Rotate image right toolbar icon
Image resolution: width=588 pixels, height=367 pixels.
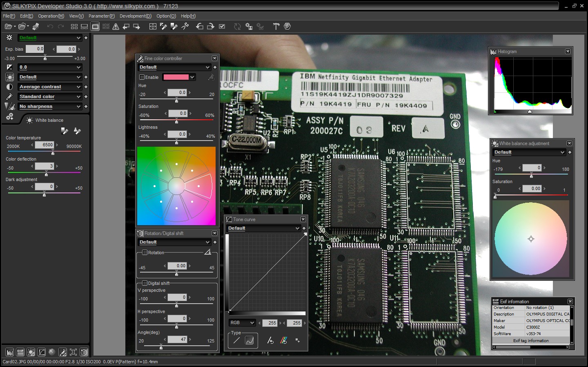point(211,27)
